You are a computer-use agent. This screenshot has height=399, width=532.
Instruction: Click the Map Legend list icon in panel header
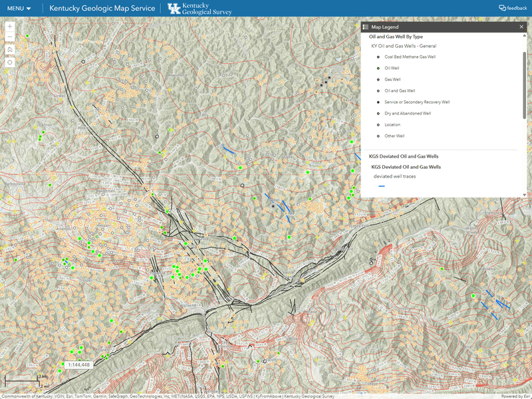(365, 27)
